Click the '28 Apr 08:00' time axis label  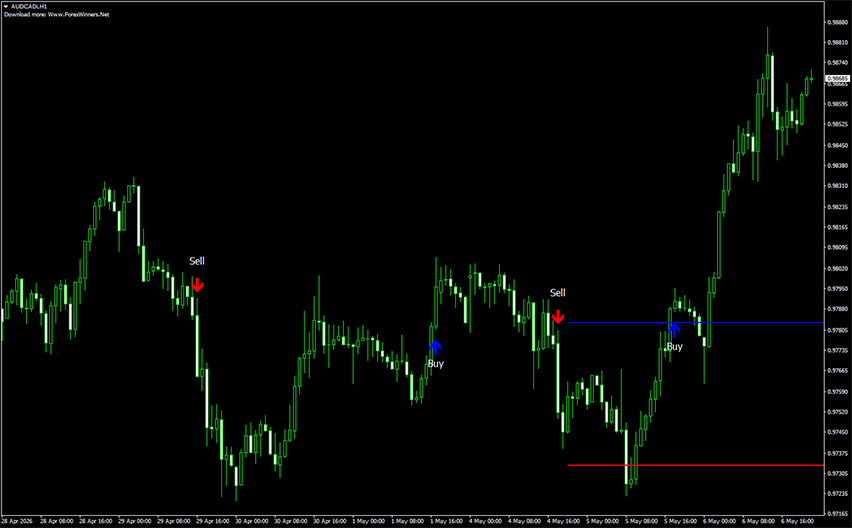point(57,521)
